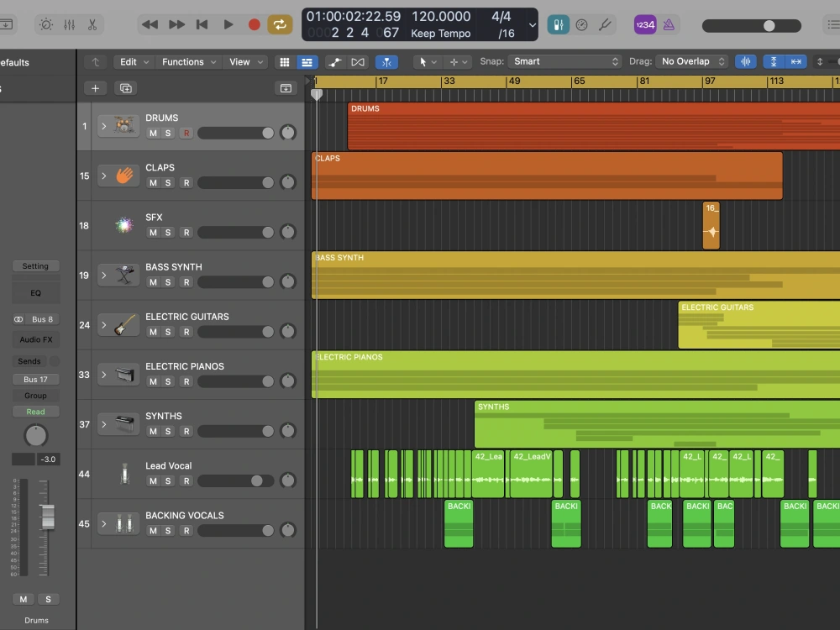840x630 pixels.
Task: Toggle the automation curve icon
Action: [335, 62]
